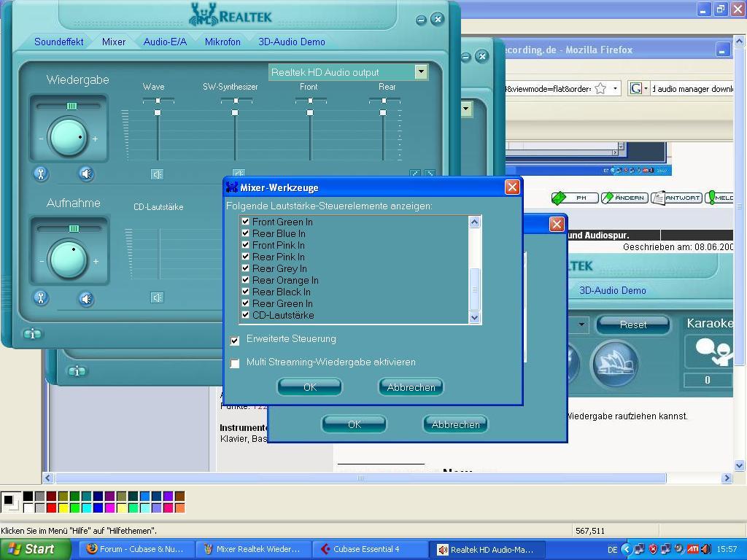This screenshot has height=560, width=747.
Task: Click Wiedergabe master volume knob
Action: 69,138
